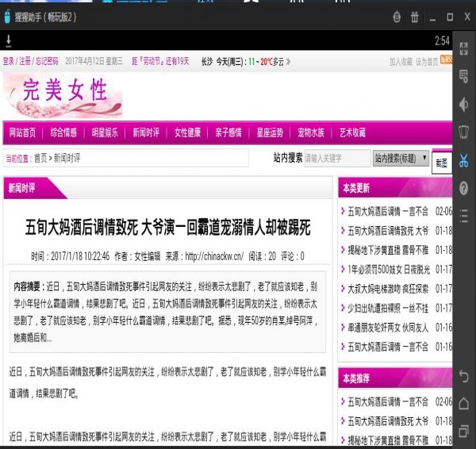
Task: Open the 网站首页 menu item
Action: tap(22, 132)
